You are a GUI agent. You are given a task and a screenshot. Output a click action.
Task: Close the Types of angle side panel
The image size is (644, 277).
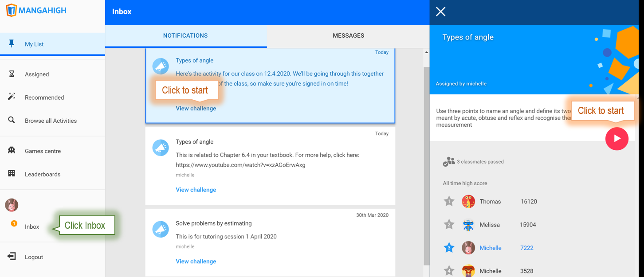pyautogui.click(x=440, y=12)
